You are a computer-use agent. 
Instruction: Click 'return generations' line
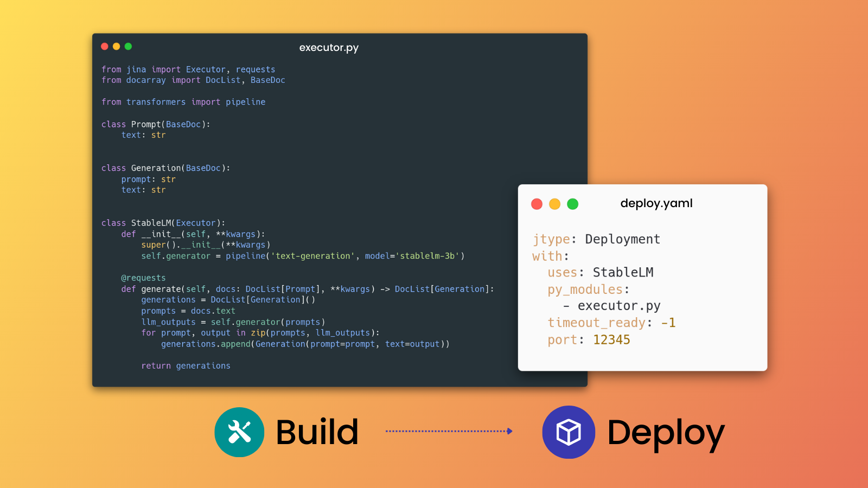coord(186,366)
